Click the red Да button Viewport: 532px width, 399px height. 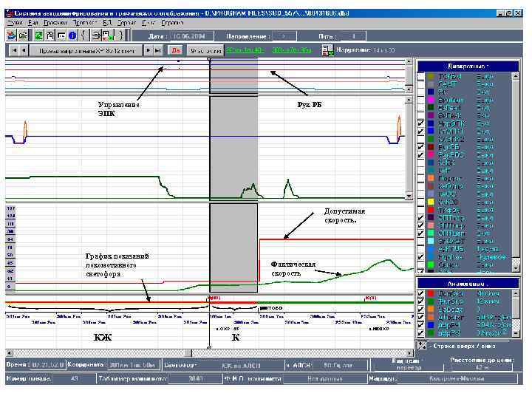pyautogui.click(x=176, y=50)
